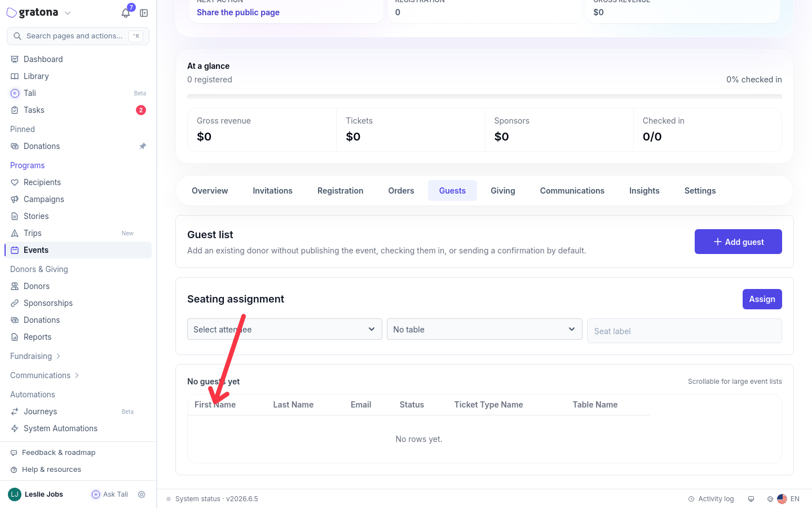812x508 pixels.
Task: Click Ask Tali button
Action: coord(110,494)
